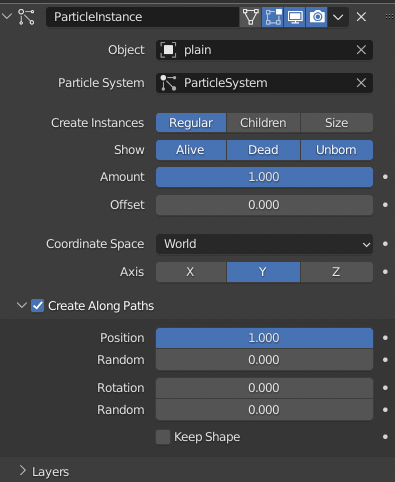Collapse the ParticleInstance modifier panel

pos(7,16)
